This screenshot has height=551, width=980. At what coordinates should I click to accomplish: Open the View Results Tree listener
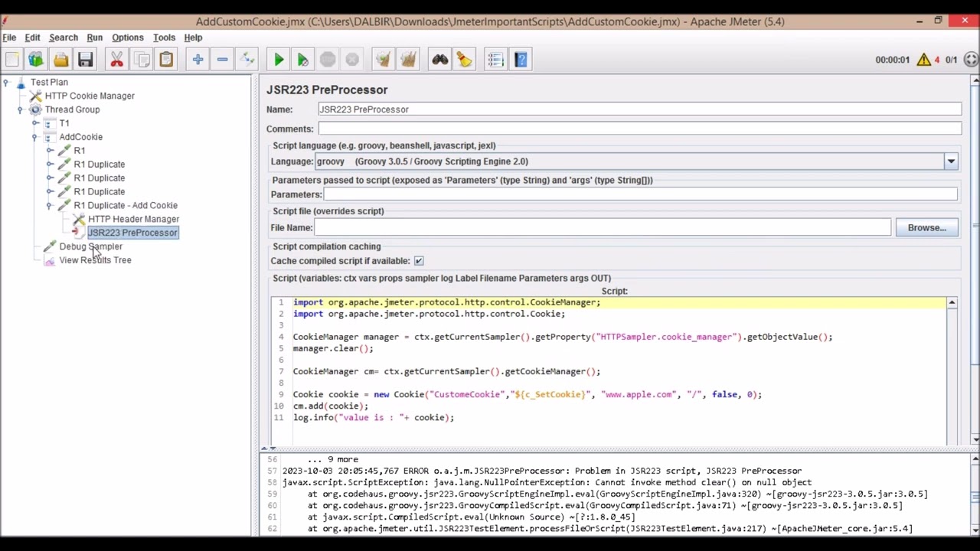point(95,260)
